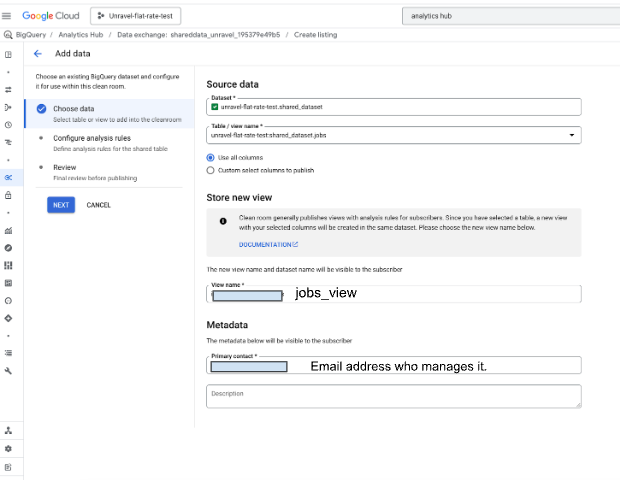Go to the Review step

click(x=64, y=167)
